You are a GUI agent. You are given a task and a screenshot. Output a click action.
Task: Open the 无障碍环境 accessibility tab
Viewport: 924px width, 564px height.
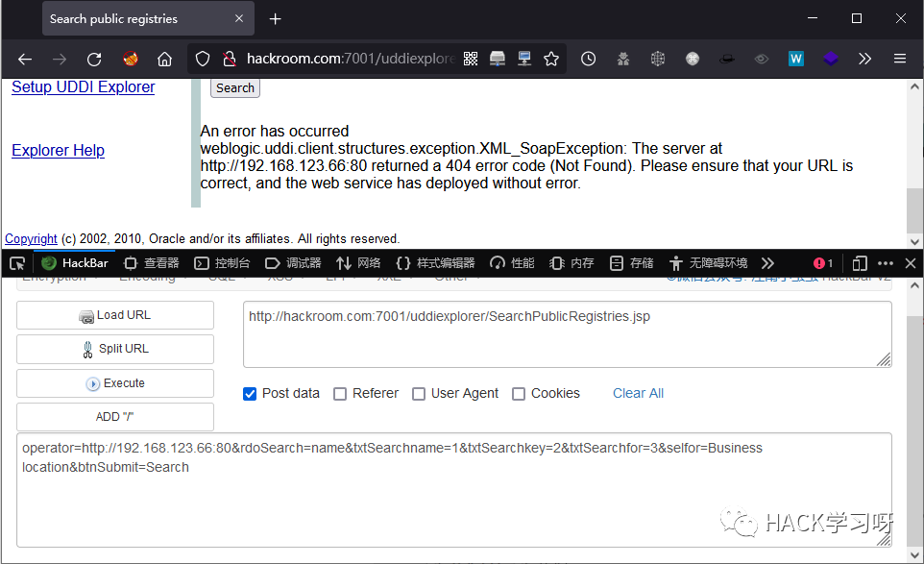[709, 263]
